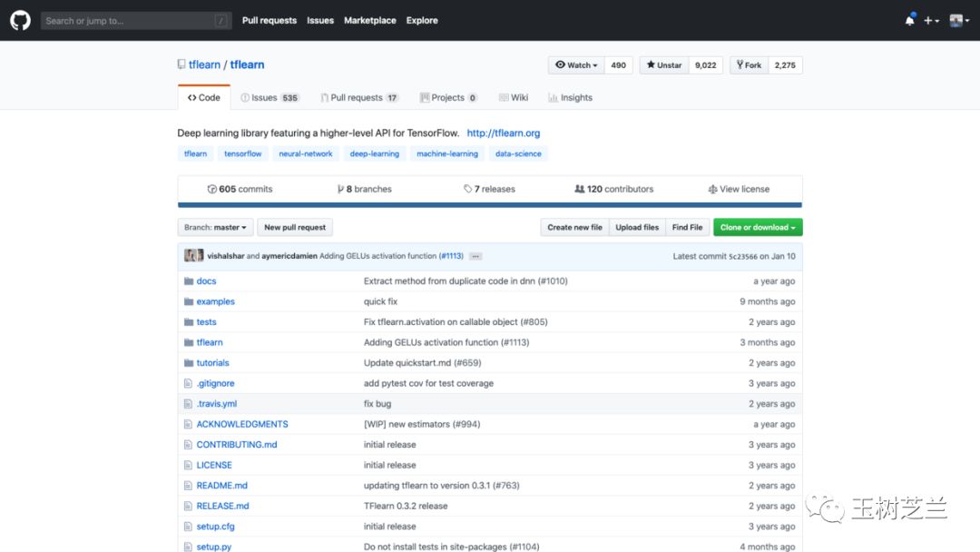Open the .gitignore file
The image size is (980, 552).
216,383
